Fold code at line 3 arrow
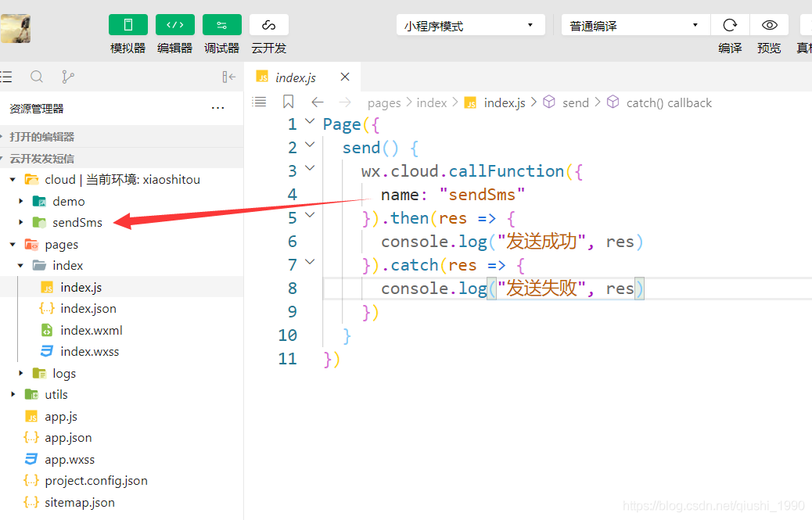 310,168
